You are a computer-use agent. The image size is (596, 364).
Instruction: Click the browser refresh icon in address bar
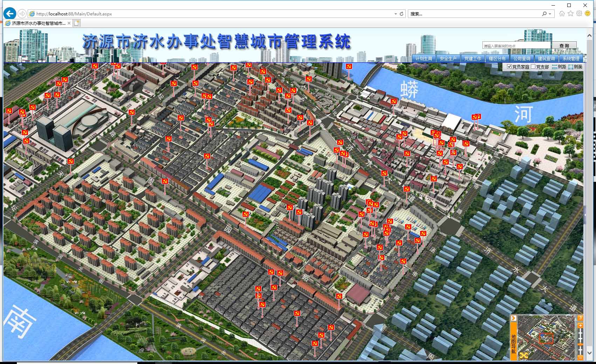click(401, 14)
